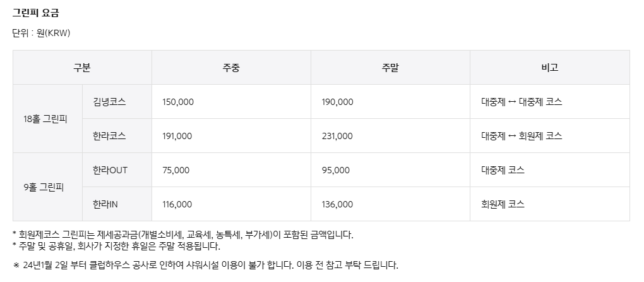
Task: Click the 그린피 요금 heading
Action: click(x=36, y=13)
